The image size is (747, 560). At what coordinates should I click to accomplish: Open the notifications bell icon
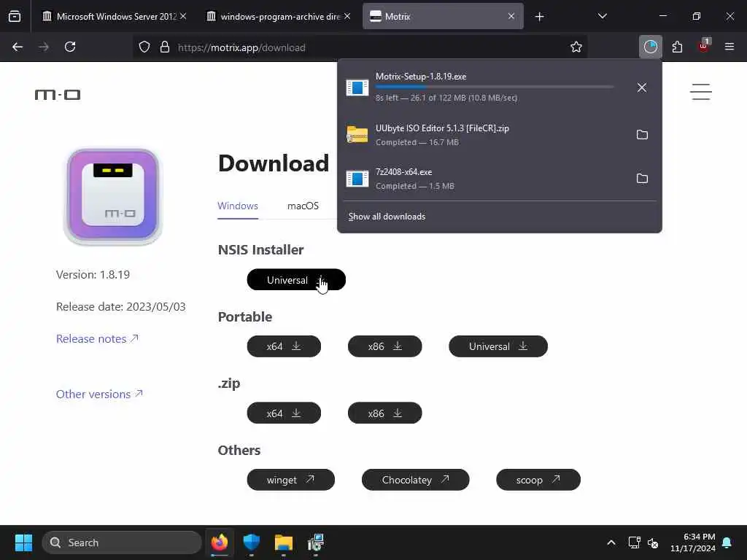click(x=727, y=542)
